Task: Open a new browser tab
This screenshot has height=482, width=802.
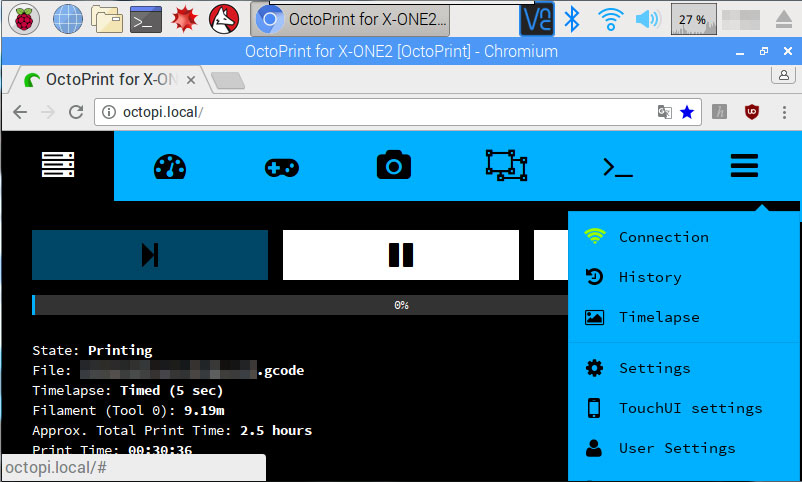Action: (228, 80)
